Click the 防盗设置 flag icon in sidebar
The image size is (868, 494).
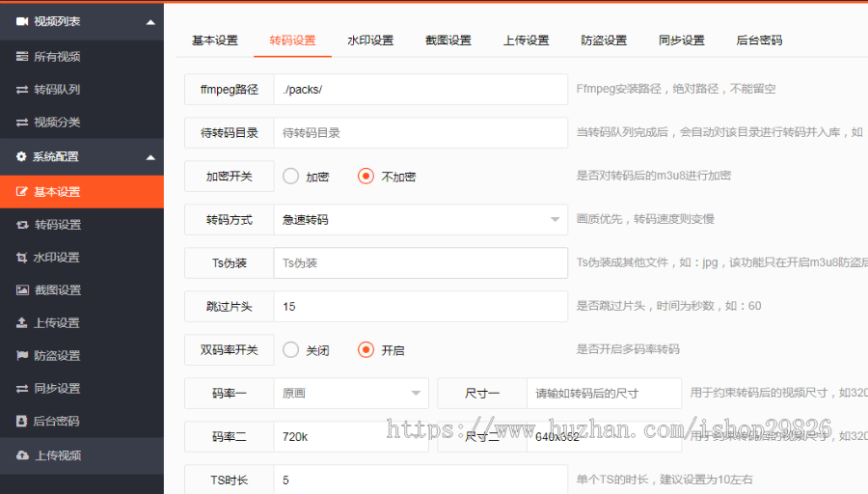tap(22, 356)
